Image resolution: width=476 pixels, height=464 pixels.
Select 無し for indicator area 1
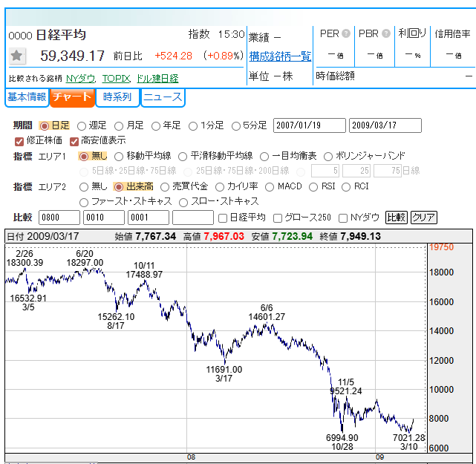coord(83,157)
